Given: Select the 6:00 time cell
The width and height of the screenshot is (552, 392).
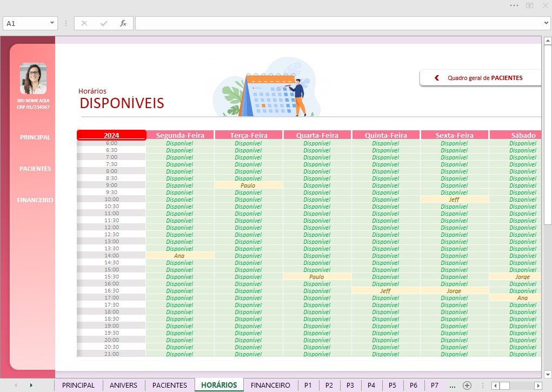Looking at the screenshot, I should click(111, 143).
